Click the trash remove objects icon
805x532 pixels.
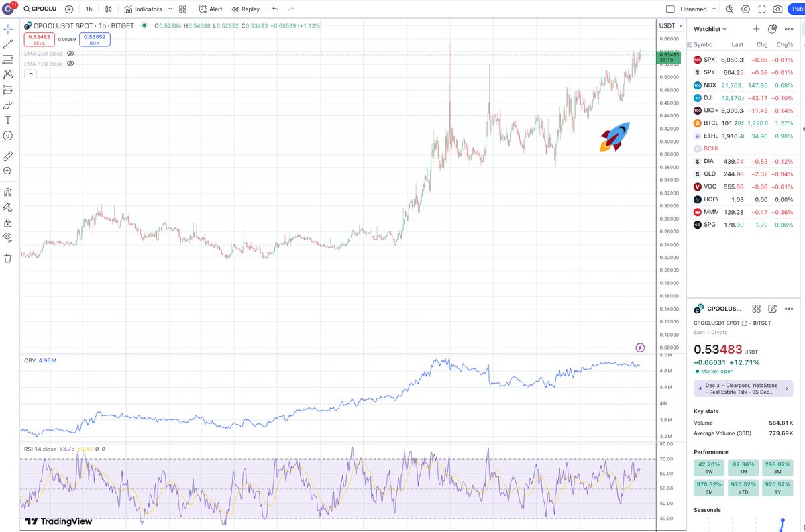8,258
